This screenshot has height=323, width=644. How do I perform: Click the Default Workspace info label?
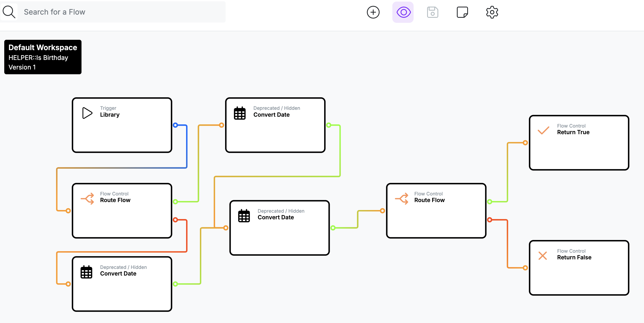point(43,57)
